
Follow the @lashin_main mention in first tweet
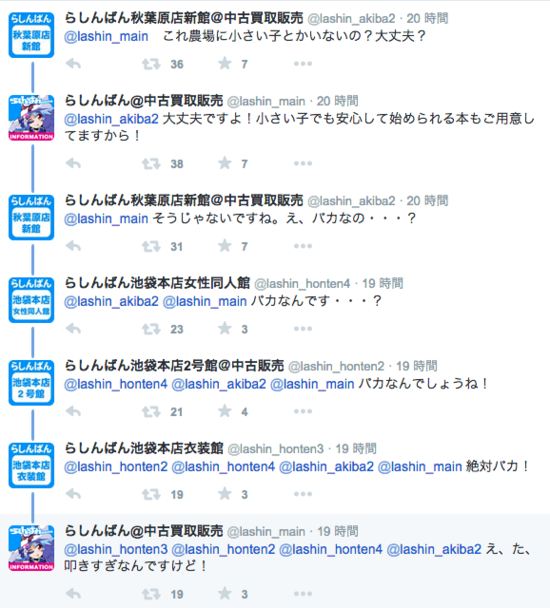106,36
